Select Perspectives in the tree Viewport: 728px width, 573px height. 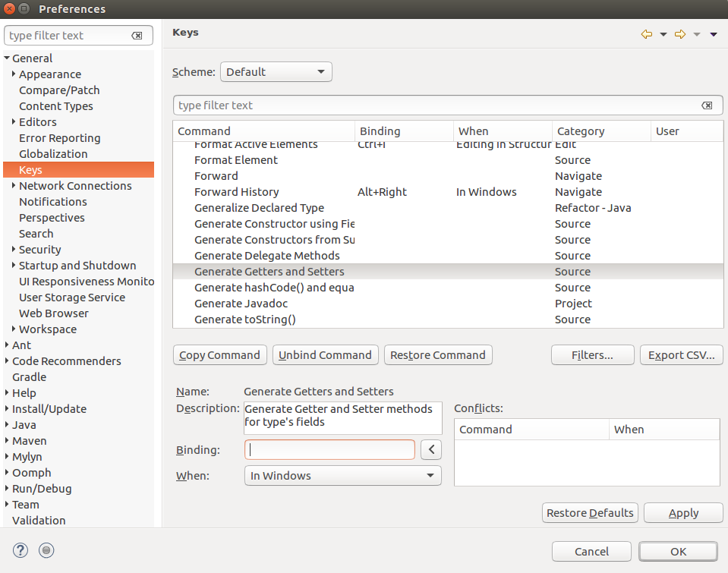[x=52, y=218]
